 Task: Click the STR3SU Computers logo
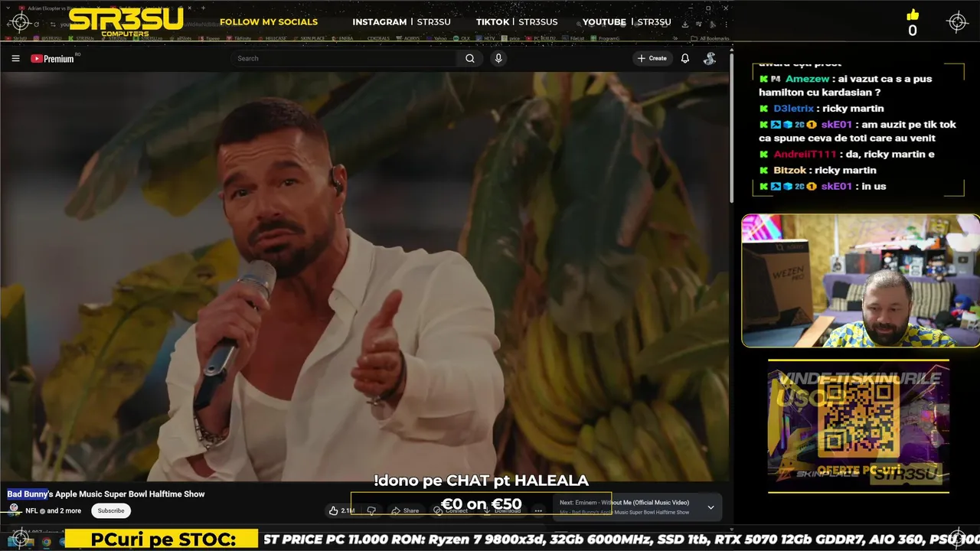point(126,22)
